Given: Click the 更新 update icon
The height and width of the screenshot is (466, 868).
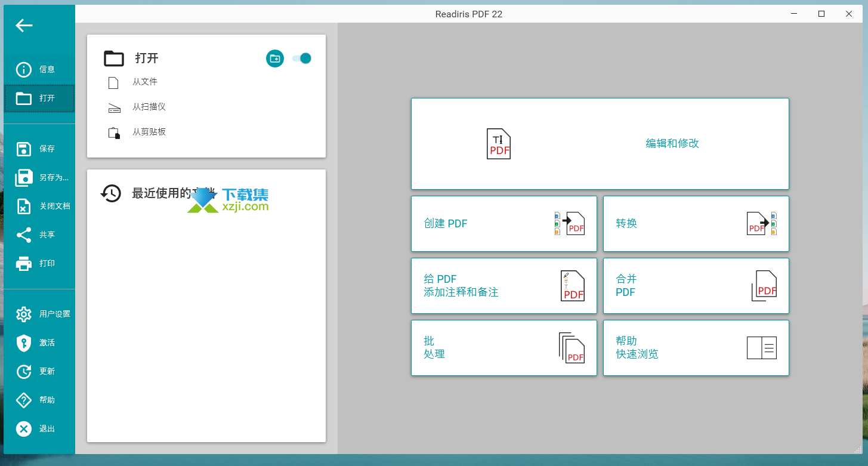Looking at the screenshot, I should tap(24, 371).
